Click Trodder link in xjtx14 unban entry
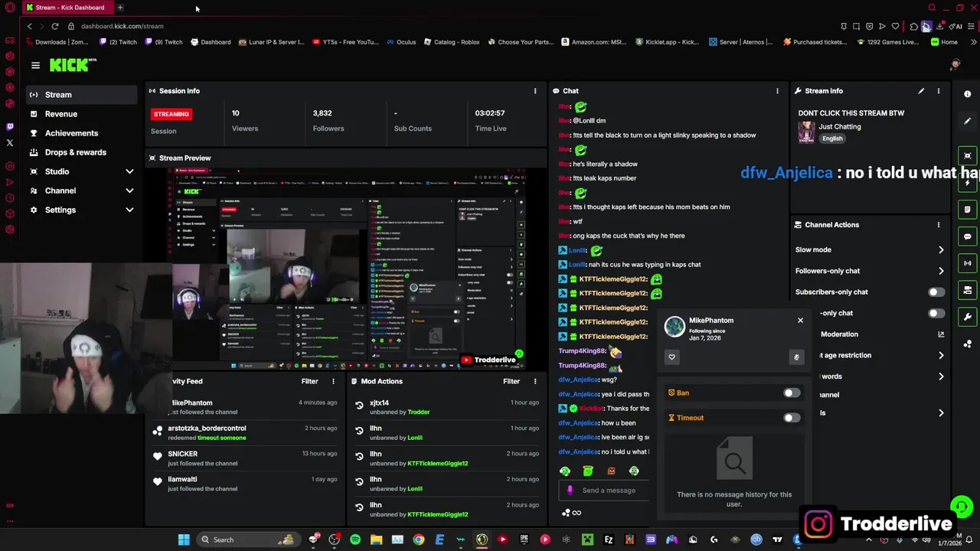The image size is (980, 551). pos(418,412)
